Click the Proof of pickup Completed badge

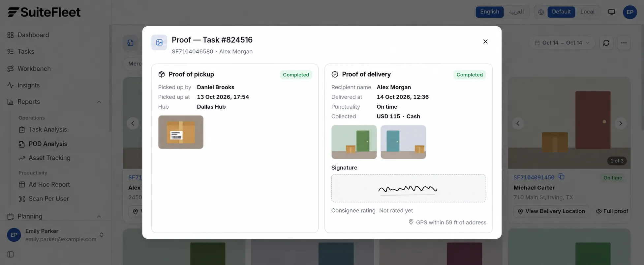tap(296, 75)
